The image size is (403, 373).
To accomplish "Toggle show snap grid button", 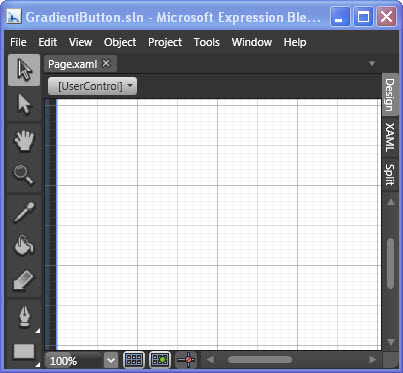I will (x=134, y=360).
